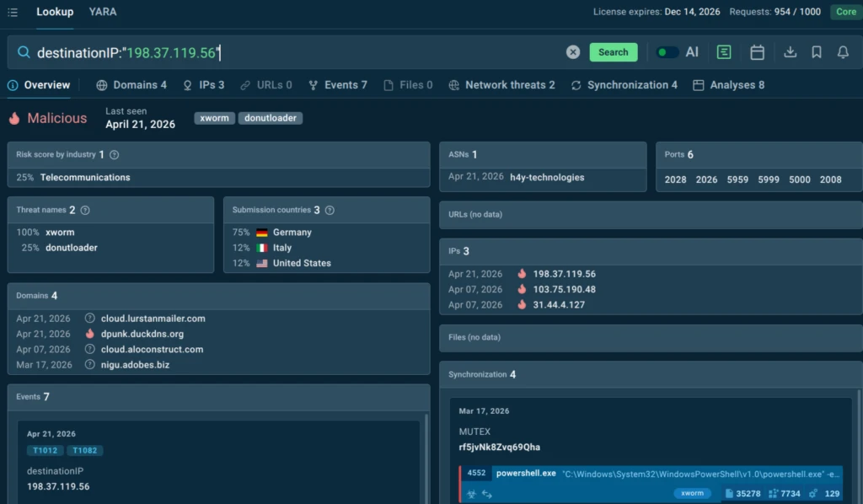Screen dimensions: 863x504
Task: Bookmark this lookup query
Action: (816, 52)
